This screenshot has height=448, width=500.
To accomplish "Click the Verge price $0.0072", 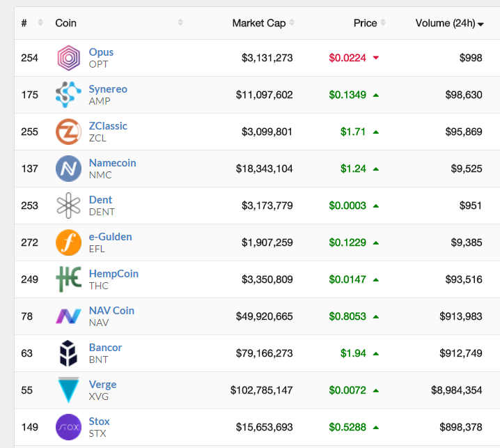I will [x=347, y=390].
